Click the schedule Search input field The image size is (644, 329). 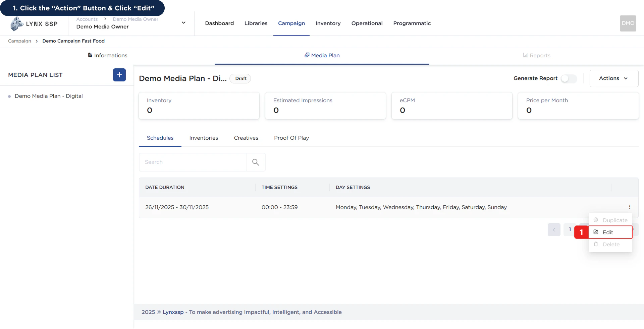click(x=193, y=162)
